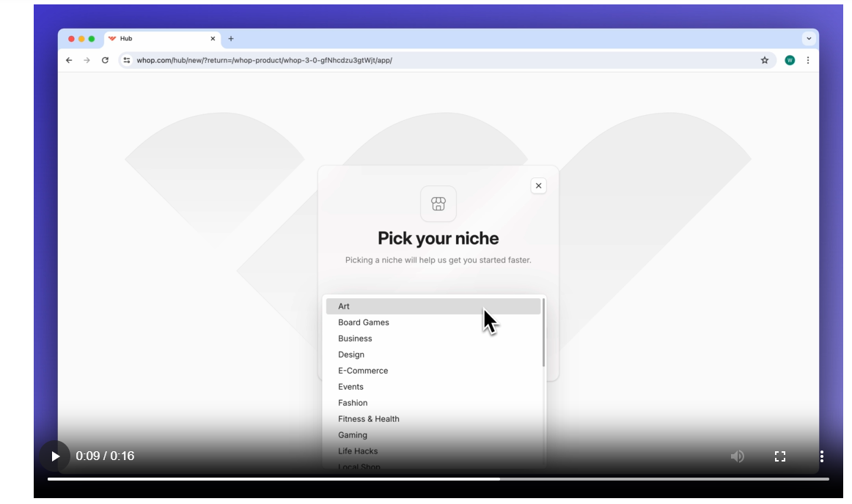Click the storefront icon above Pick your niche
The width and height of the screenshot is (852, 504).
click(x=438, y=204)
